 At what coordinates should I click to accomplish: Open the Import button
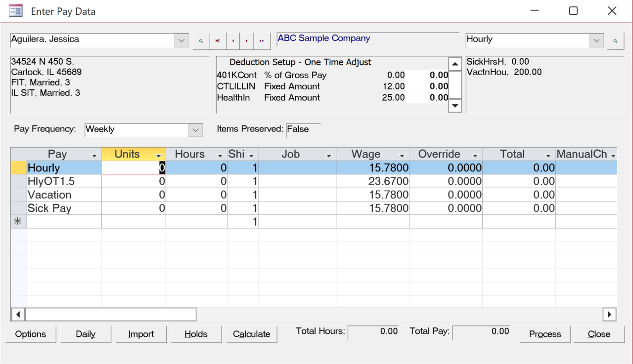[141, 334]
